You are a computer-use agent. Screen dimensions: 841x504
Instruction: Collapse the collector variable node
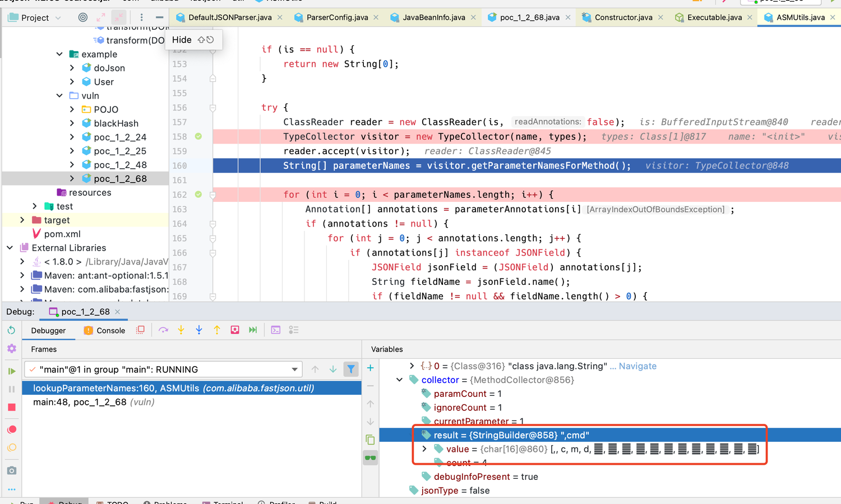399,380
